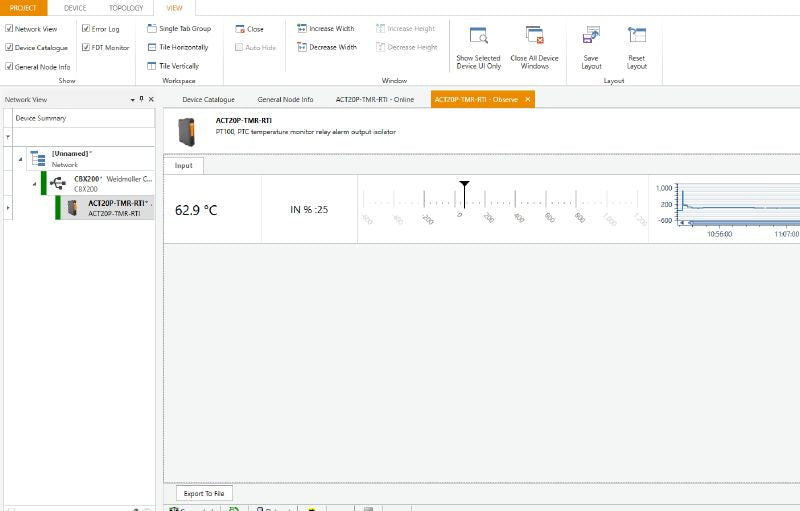The height and width of the screenshot is (511, 800).
Task: Close all device windows
Action: 534,47
